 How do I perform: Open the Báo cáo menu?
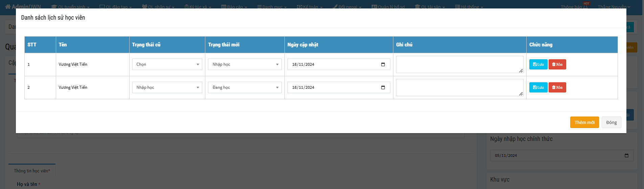click(234, 7)
